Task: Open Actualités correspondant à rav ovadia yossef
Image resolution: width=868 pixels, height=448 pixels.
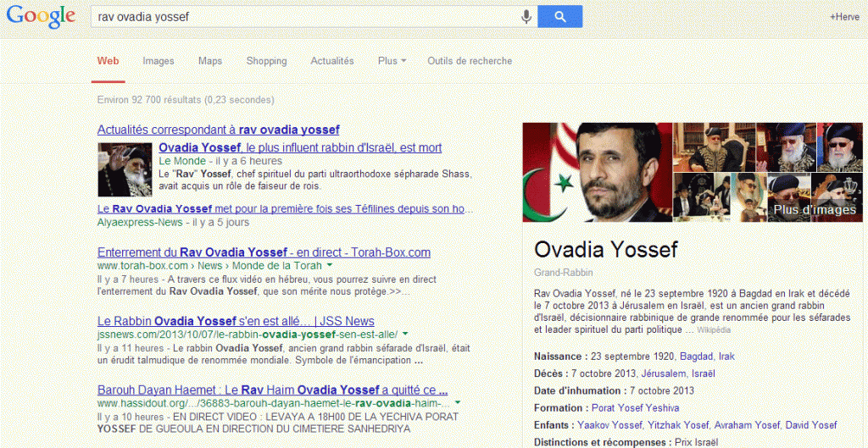Action: click(x=218, y=130)
